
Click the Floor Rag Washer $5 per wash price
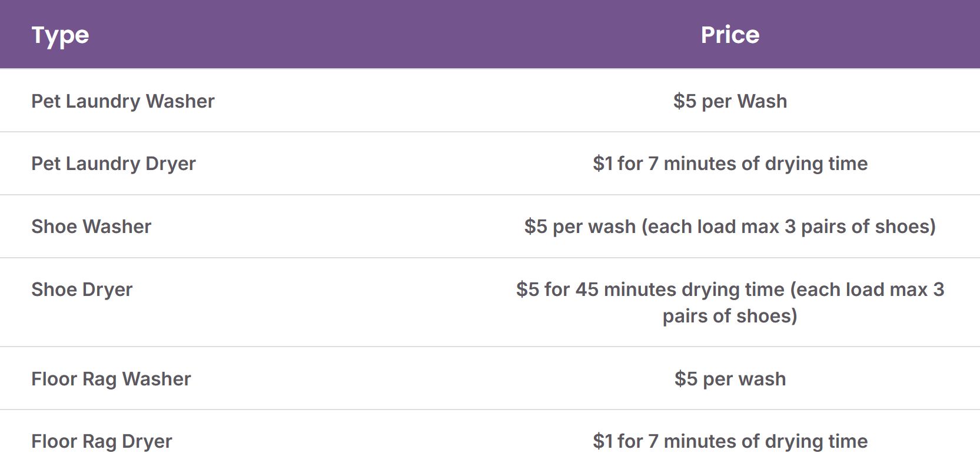(x=730, y=379)
